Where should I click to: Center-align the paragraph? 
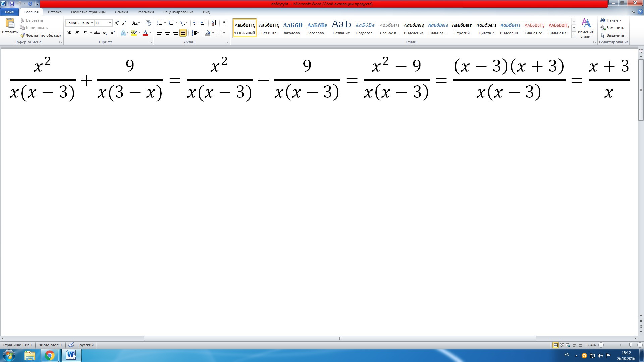click(167, 33)
